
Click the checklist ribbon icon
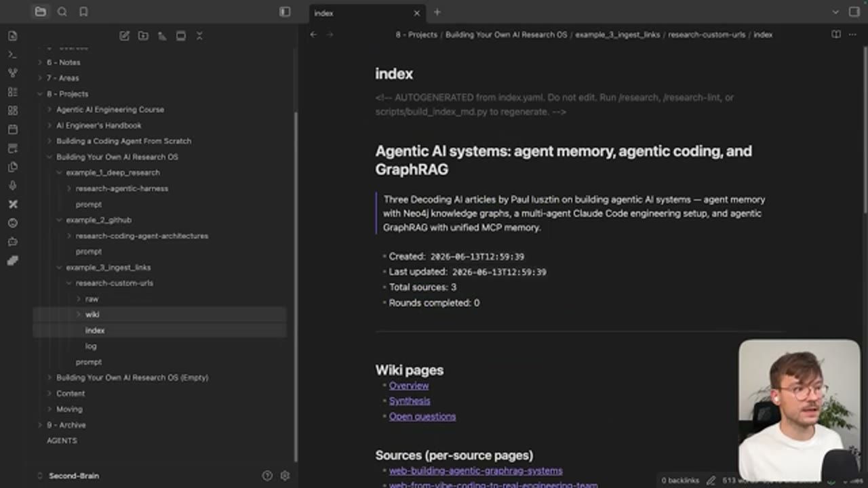[x=12, y=91]
